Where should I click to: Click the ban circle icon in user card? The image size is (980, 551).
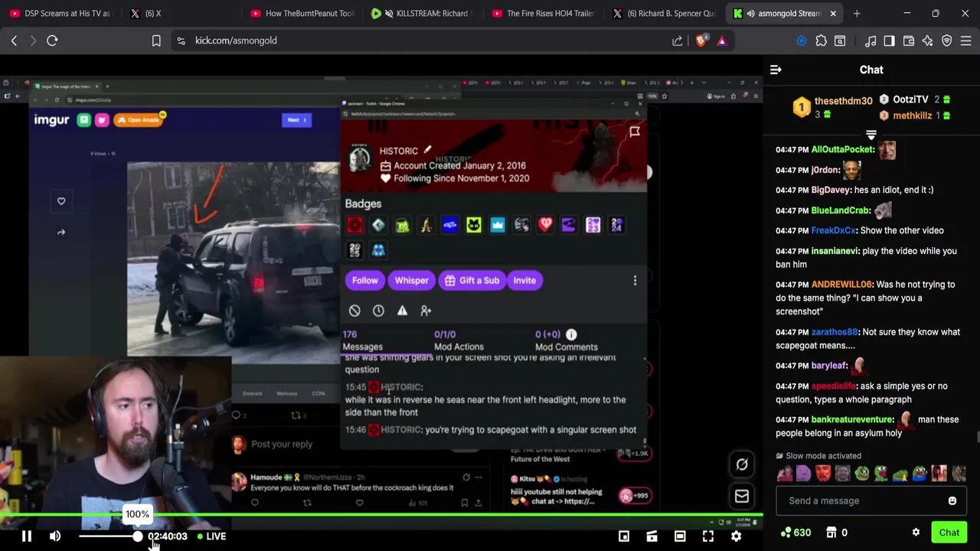pos(354,311)
